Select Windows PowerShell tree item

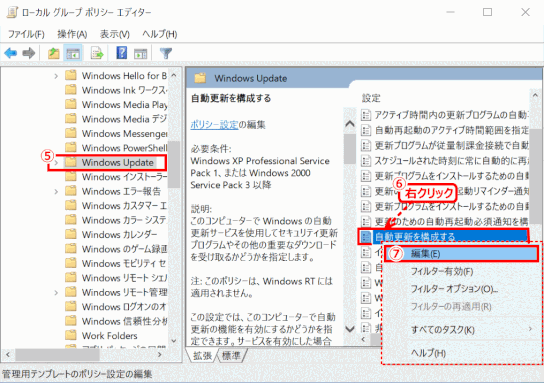(x=124, y=148)
